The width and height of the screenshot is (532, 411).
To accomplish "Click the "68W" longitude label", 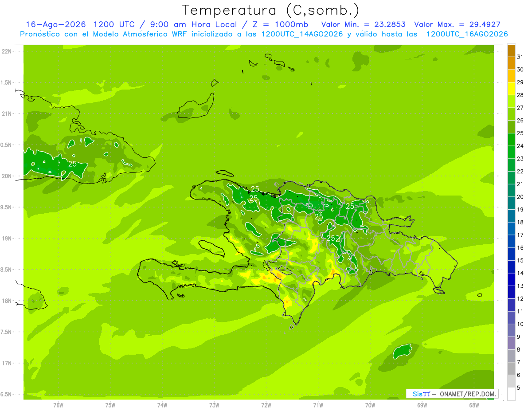I will point(474,405).
